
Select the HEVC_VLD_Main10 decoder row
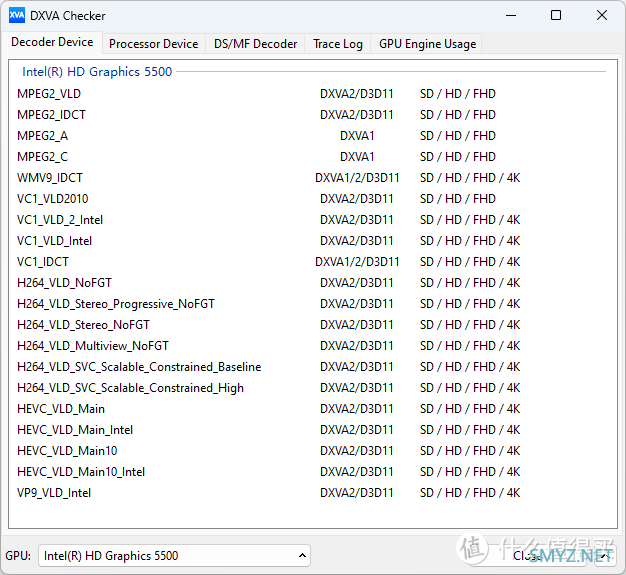tap(313, 451)
